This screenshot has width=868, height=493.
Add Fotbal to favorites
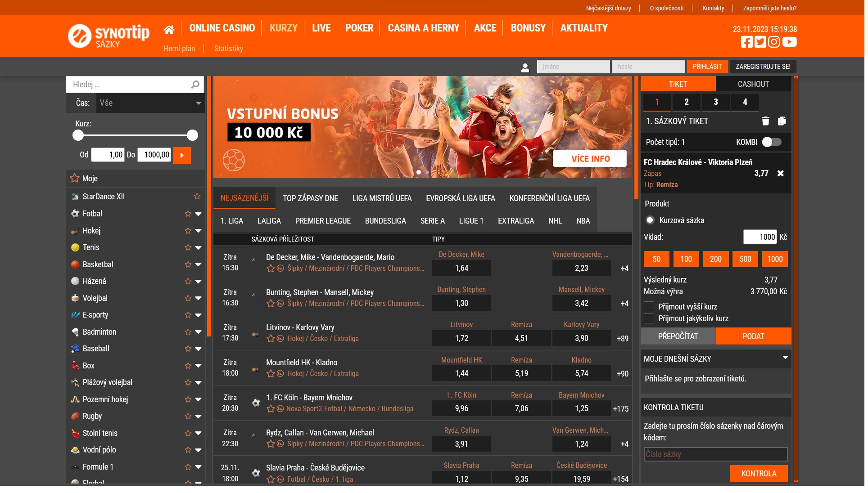point(188,214)
